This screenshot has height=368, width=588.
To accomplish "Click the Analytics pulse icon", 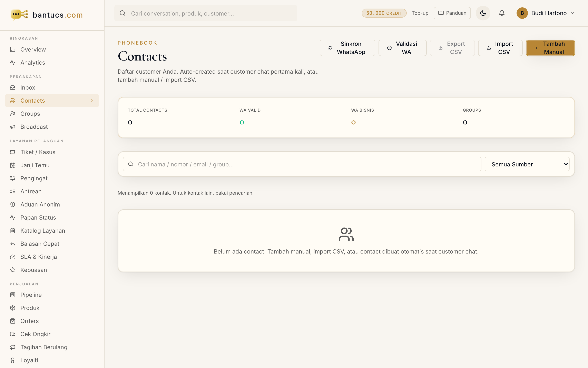I will pos(13,63).
